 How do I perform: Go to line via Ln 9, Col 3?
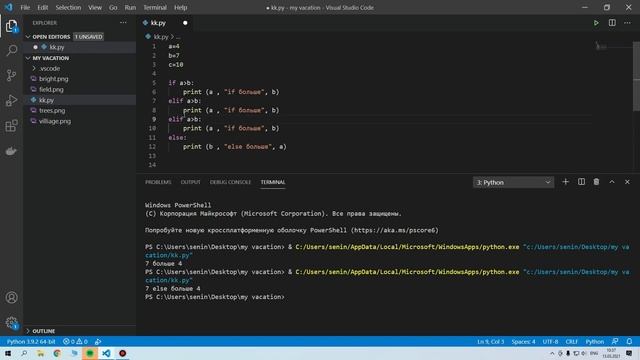pyautogui.click(x=491, y=341)
